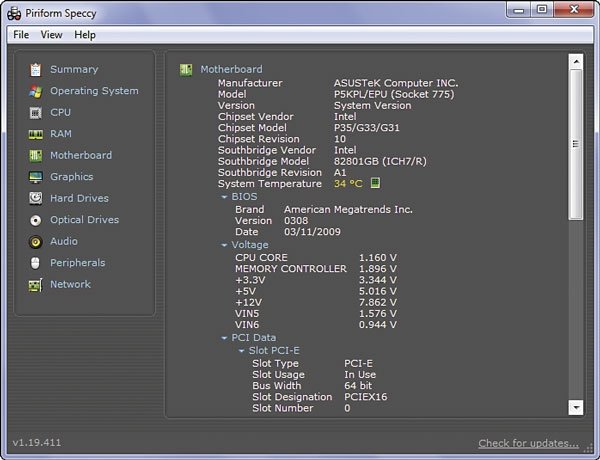Click the MEMORY CONTROLLER voltage row label
The height and width of the screenshot is (460, 600).
pyautogui.click(x=291, y=269)
